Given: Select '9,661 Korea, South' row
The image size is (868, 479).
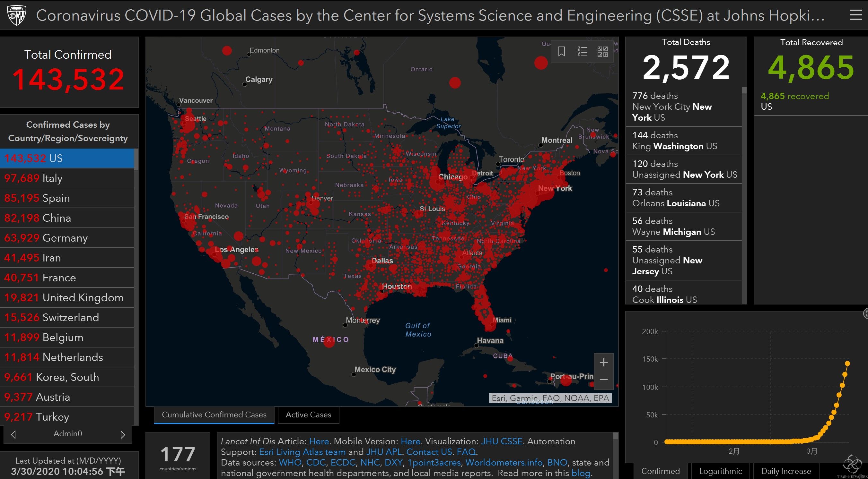Looking at the screenshot, I should click(67, 377).
